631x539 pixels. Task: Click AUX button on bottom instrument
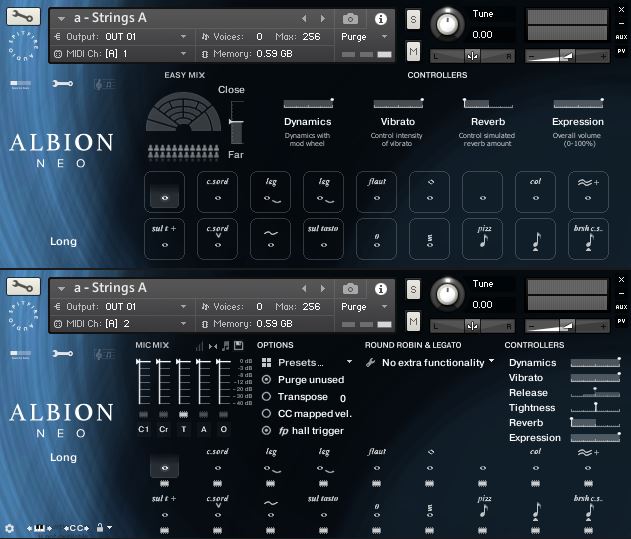[621, 307]
